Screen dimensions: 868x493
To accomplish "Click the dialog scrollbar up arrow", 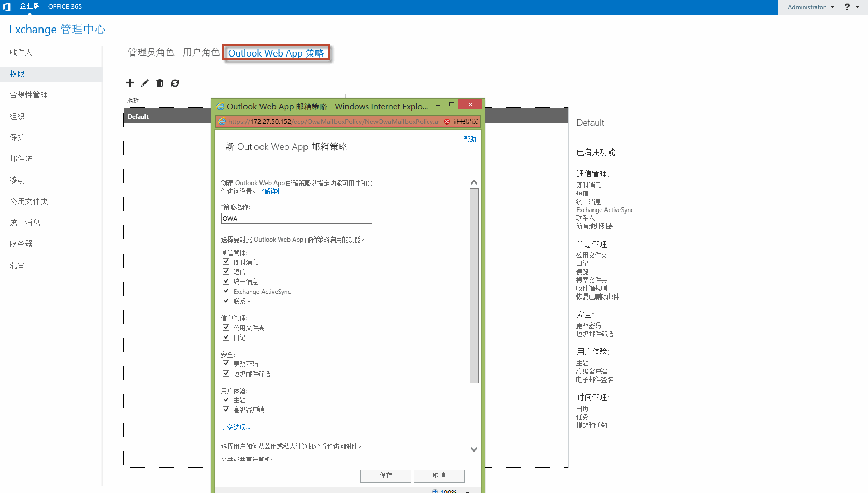I will (474, 182).
